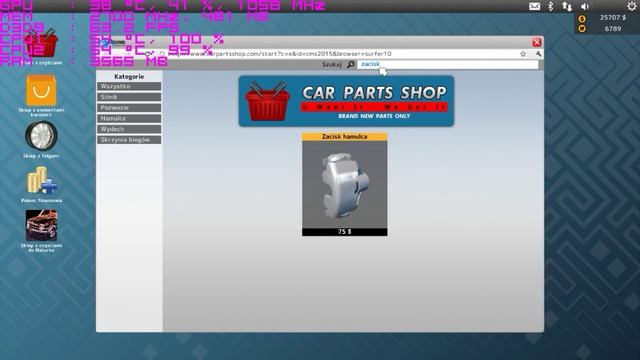The width and height of the screenshot is (640, 360).
Task: Select the Skrzynia biegów category
Action: coord(129,140)
